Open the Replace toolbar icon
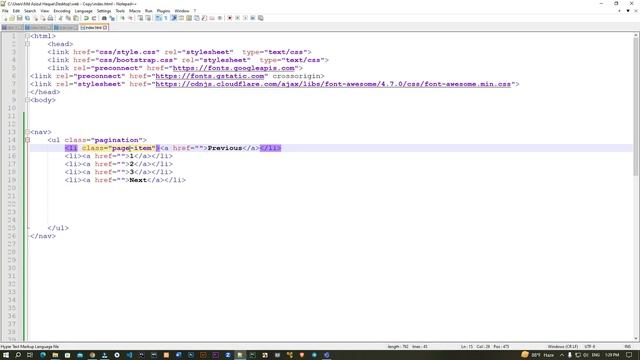The height and width of the screenshot is (360, 640). [x=112, y=18]
